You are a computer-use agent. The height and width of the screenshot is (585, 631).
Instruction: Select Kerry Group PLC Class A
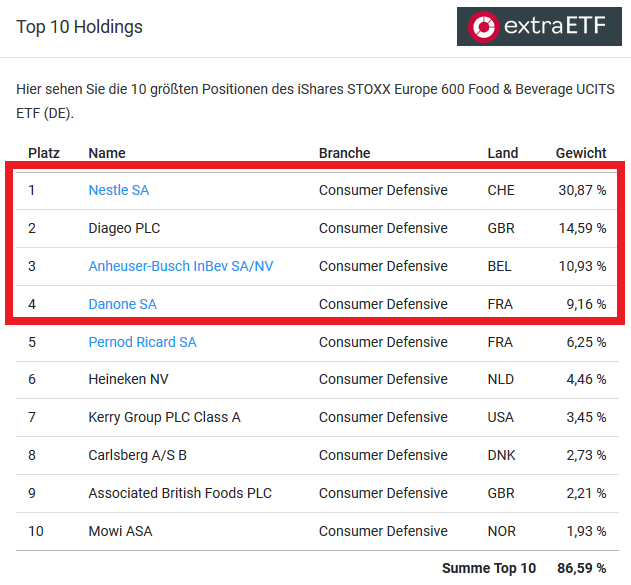[165, 417]
